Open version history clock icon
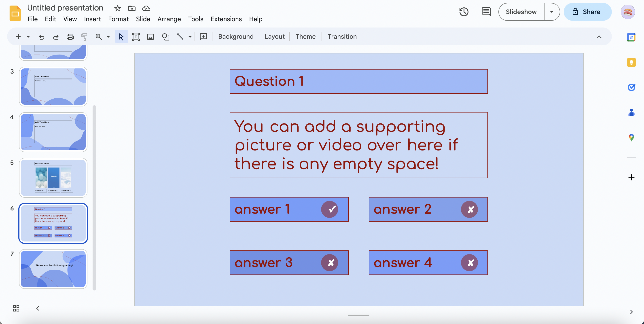 (464, 12)
